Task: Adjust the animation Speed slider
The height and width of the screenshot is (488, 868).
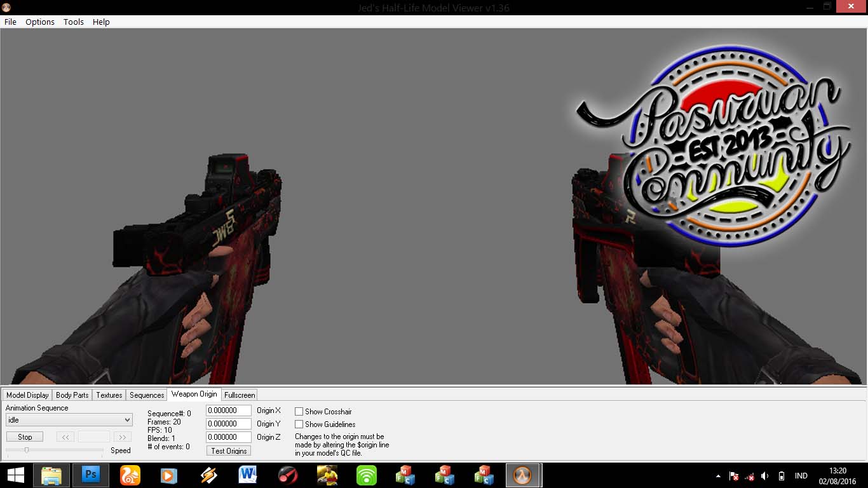Action: coord(55,450)
